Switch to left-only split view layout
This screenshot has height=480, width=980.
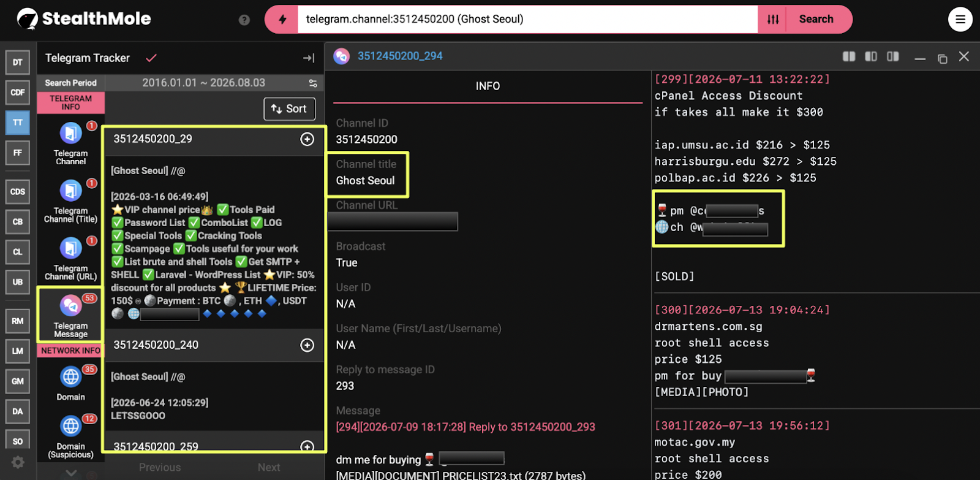849,56
